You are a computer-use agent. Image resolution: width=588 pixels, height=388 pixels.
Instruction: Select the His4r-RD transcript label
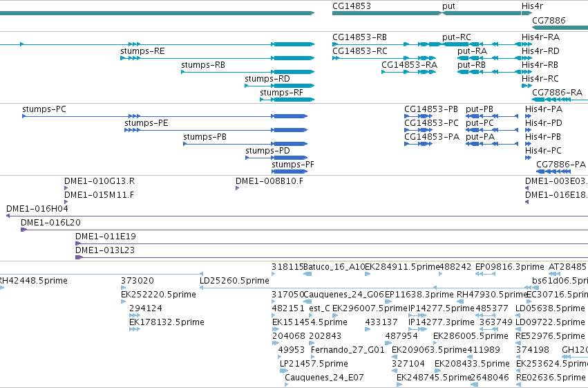click(x=540, y=51)
